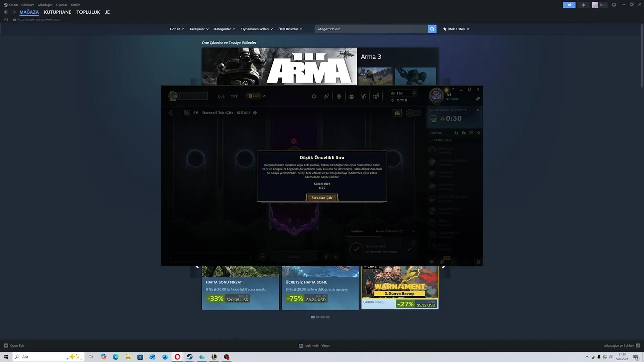This screenshot has height=362, width=644.
Task: Open Arkadaşlar ve Sohbet panel
Action: point(622,346)
